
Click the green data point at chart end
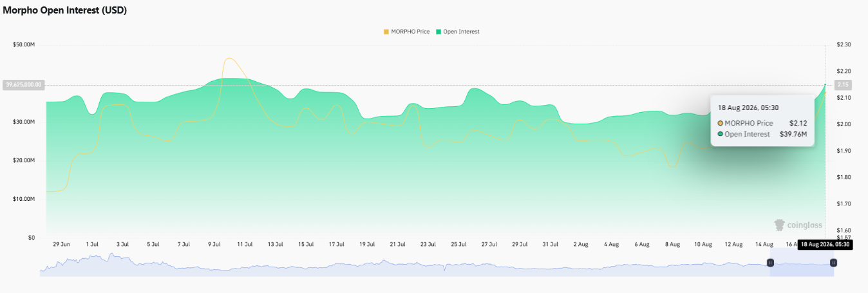[x=825, y=84]
